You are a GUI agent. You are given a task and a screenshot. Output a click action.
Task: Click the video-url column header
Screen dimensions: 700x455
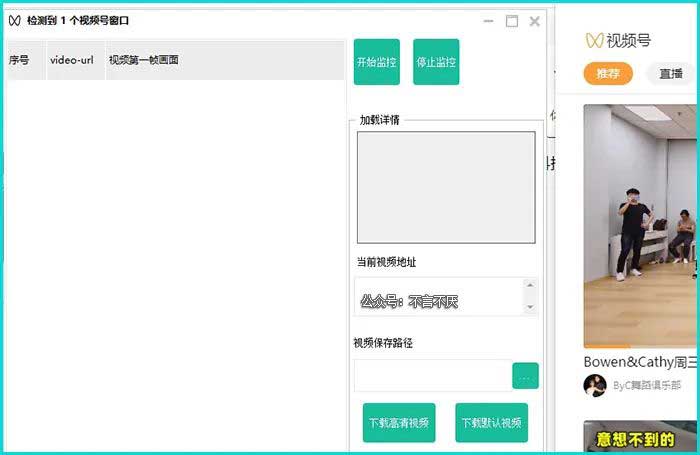tap(72, 60)
